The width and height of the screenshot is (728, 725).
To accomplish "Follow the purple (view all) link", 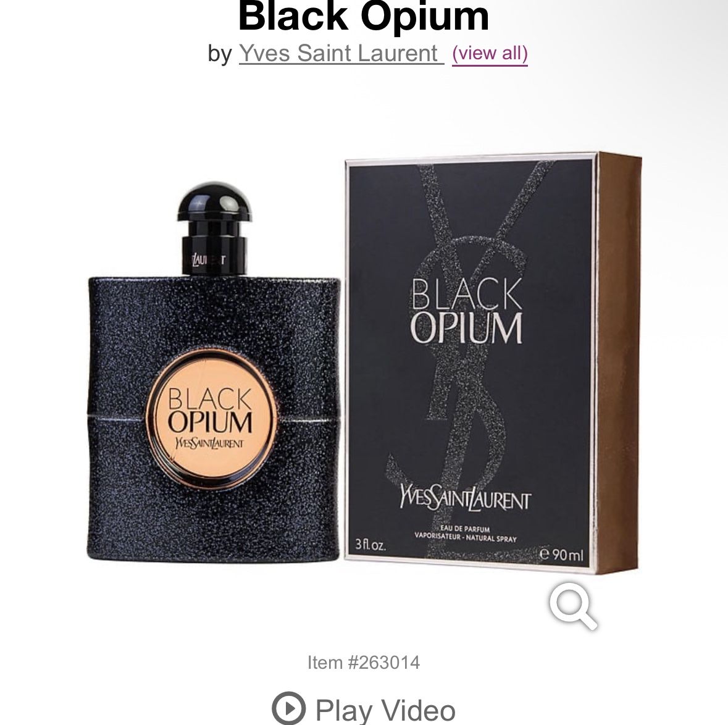I will click(x=490, y=53).
